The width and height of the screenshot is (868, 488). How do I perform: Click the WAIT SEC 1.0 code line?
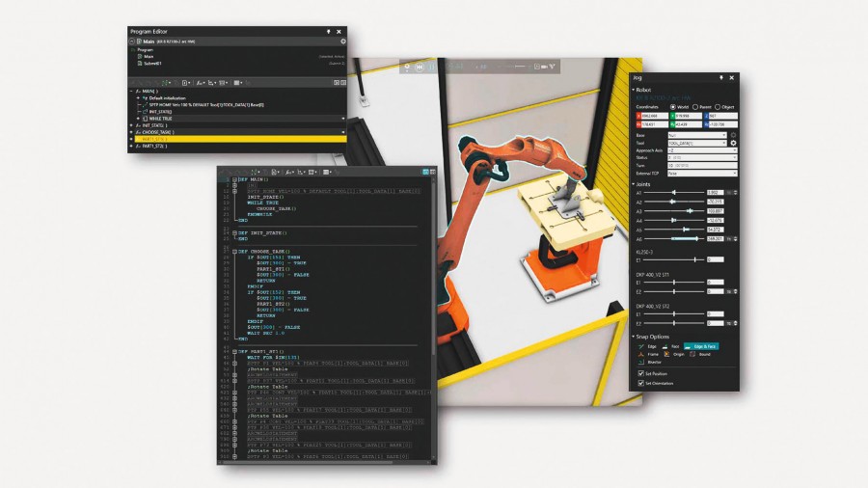click(266, 333)
